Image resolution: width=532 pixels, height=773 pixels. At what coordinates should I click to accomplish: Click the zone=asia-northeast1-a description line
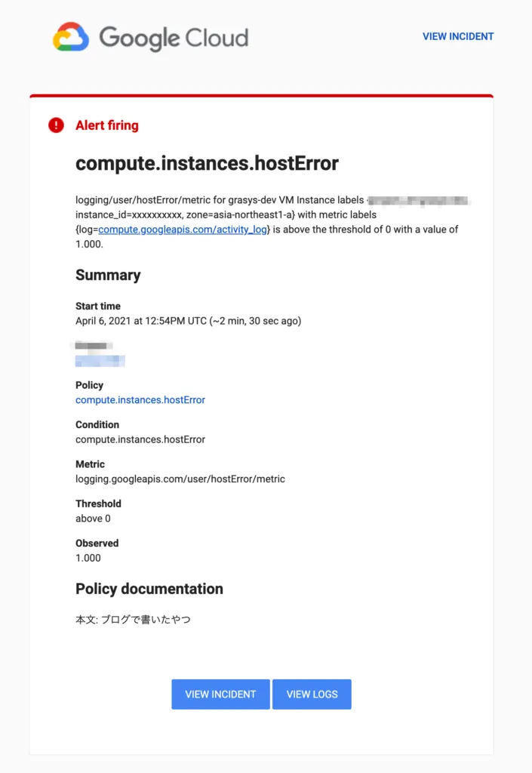point(226,215)
